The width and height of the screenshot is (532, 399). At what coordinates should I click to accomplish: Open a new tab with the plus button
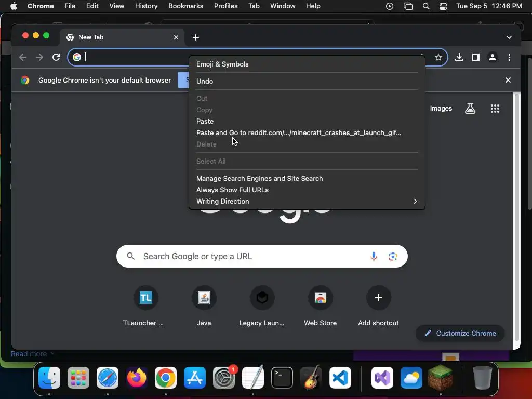pos(196,37)
